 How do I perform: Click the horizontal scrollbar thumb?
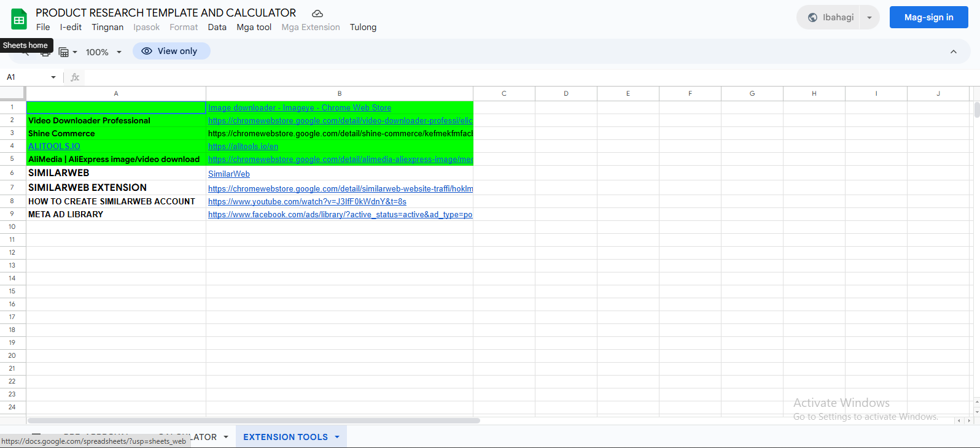point(254,421)
